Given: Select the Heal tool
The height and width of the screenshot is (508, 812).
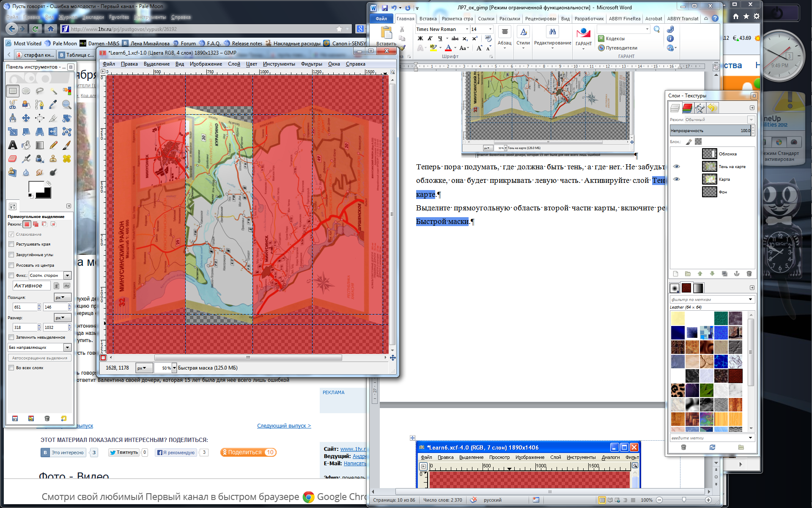Looking at the screenshot, I should (67, 159).
